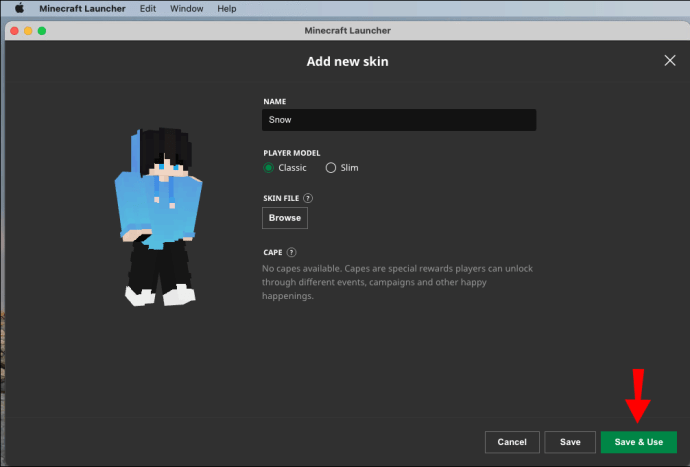Click the Minecraft Launcher window title bar
This screenshot has width=690, height=467.
tap(347, 30)
